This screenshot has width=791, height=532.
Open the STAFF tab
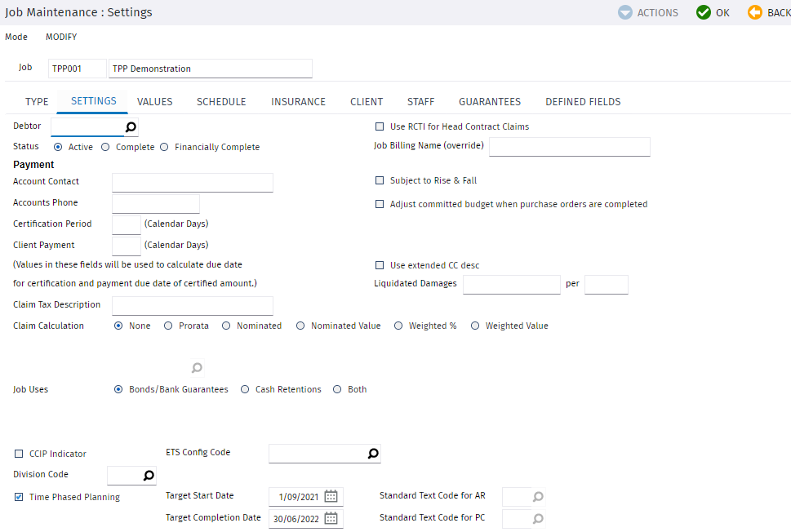coord(420,102)
